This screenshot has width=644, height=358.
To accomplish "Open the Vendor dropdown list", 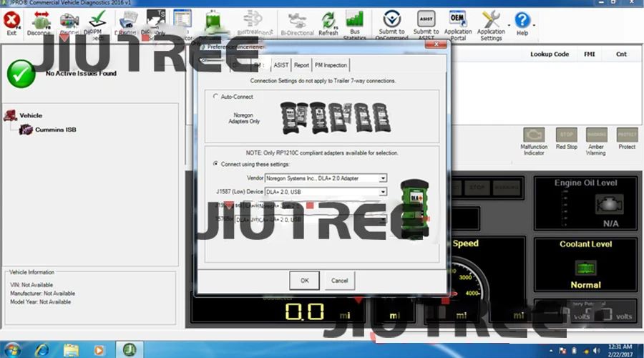I will tap(383, 178).
